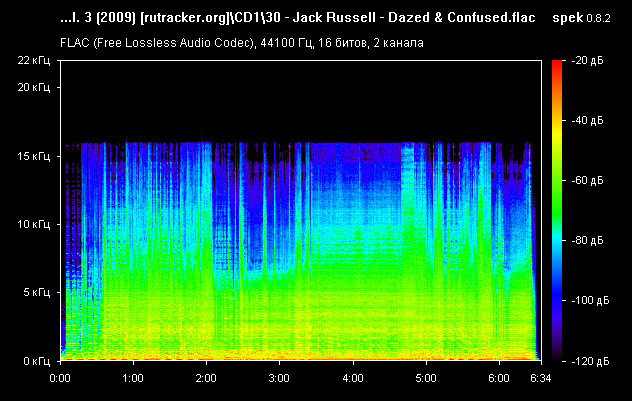
Task: Click the '1:00' time label
Action: pyautogui.click(x=133, y=378)
